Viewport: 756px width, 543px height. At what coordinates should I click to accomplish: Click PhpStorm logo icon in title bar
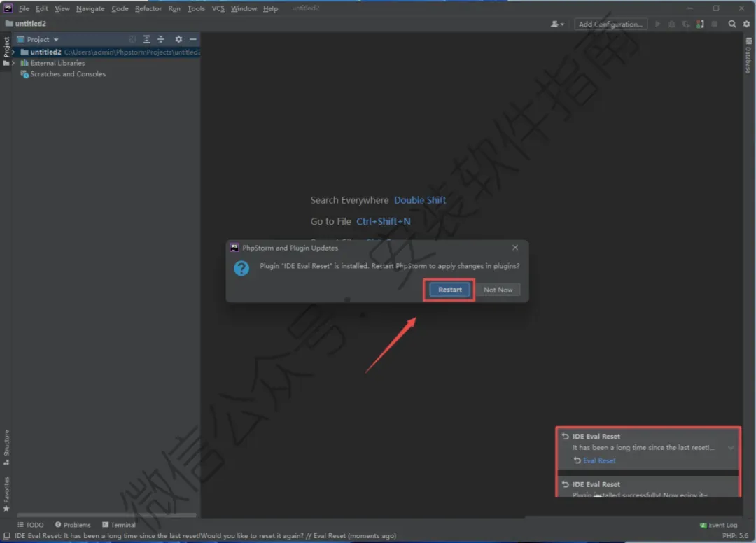click(x=8, y=8)
